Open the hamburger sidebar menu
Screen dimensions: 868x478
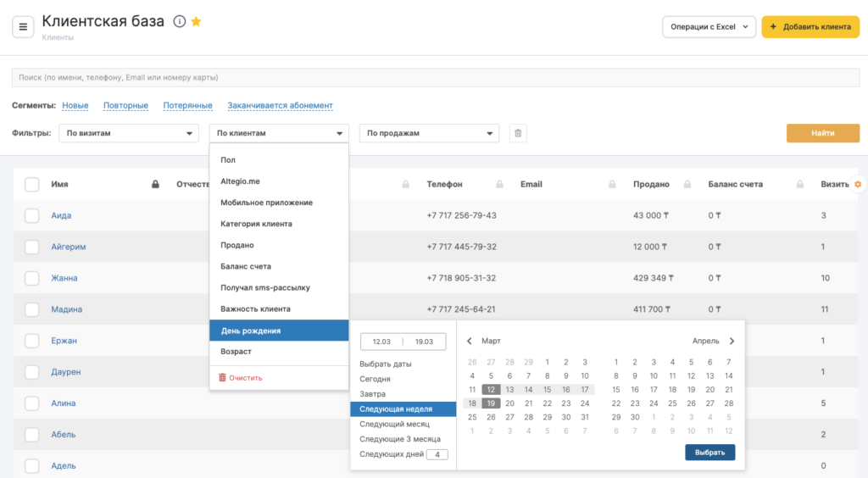[x=23, y=26]
